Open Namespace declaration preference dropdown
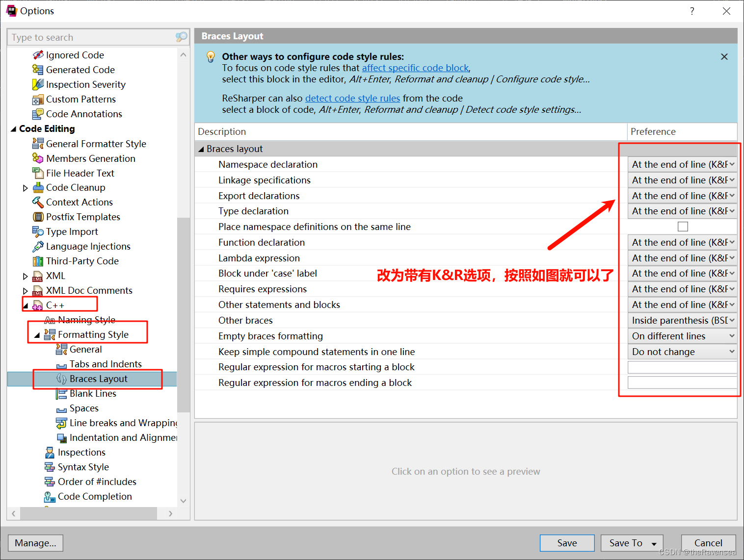 tap(683, 164)
